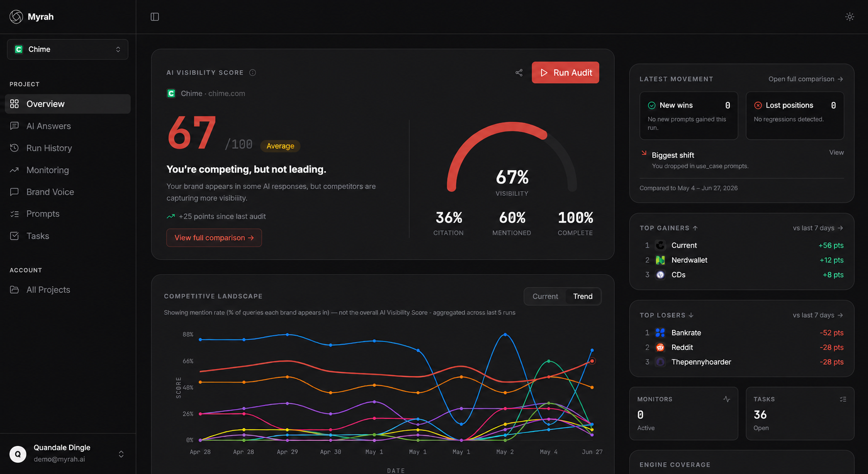Image resolution: width=868 pixels, height=474 pixels.
Task: Open the Chime project selector dropdown
Action: click(x=68, y=49)
